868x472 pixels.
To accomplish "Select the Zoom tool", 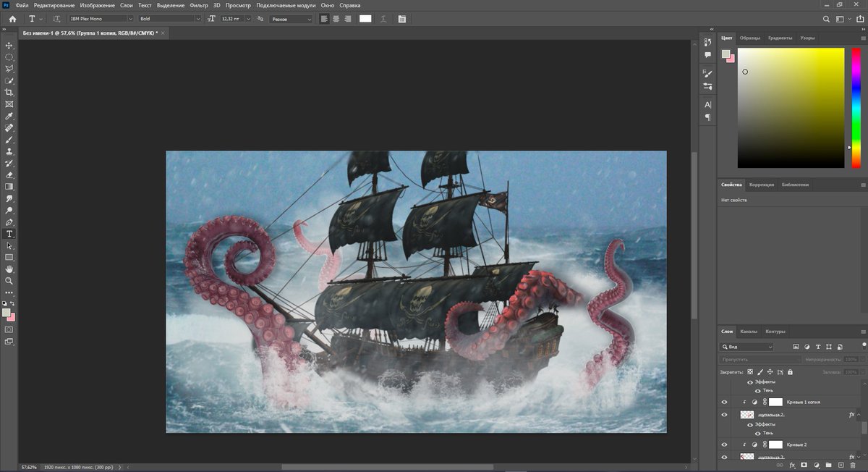I will (x=9, y=281).
